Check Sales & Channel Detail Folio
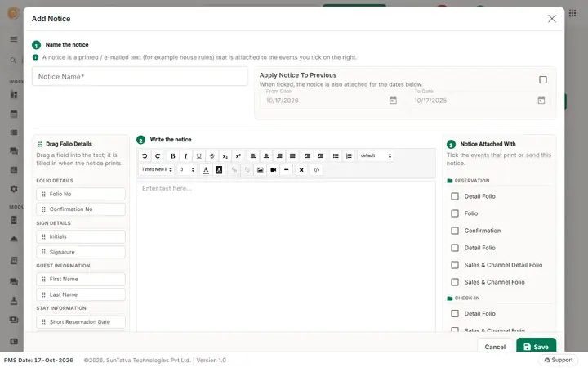Viewport: 588px width, 368px height. pos(455,265)
